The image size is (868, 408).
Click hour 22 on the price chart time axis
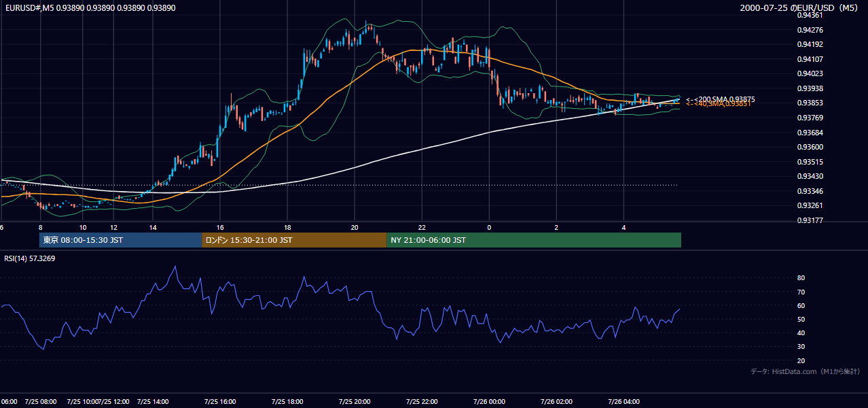pos(422,228)
